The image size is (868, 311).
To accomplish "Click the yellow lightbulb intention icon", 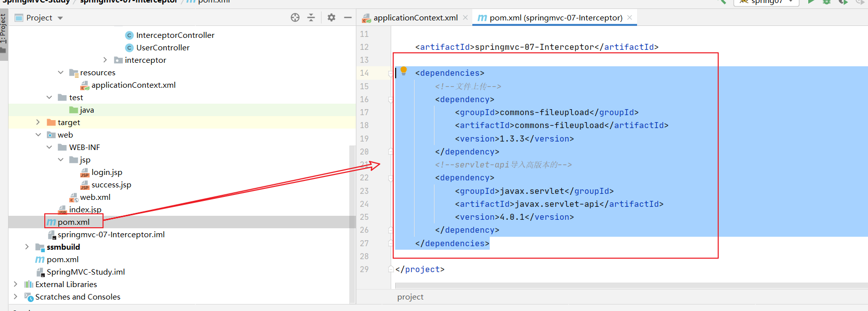I will coord(404,71).
